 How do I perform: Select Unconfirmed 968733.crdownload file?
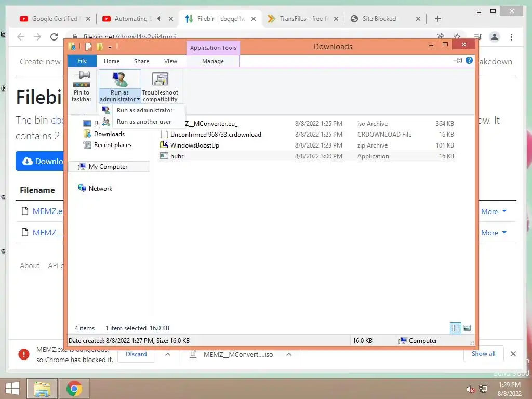coord(307,135)
